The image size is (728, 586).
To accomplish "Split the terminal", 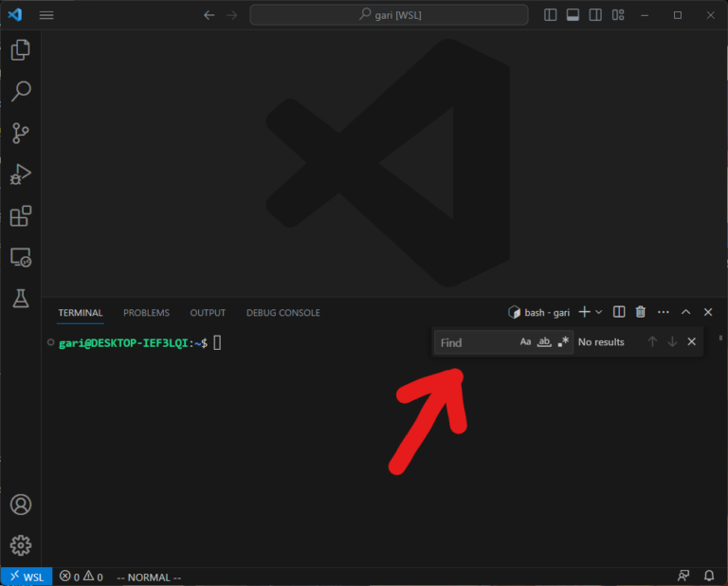I will tap(619, 312).
